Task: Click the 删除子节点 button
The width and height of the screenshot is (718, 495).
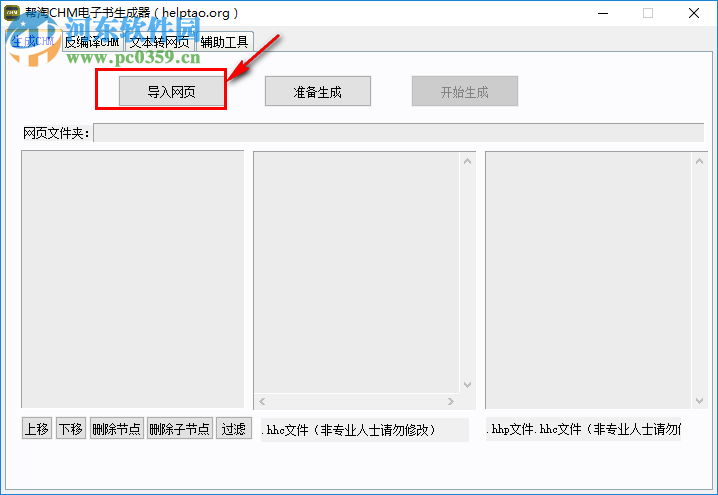Action: pyautogui.click(x=180, y=429)
